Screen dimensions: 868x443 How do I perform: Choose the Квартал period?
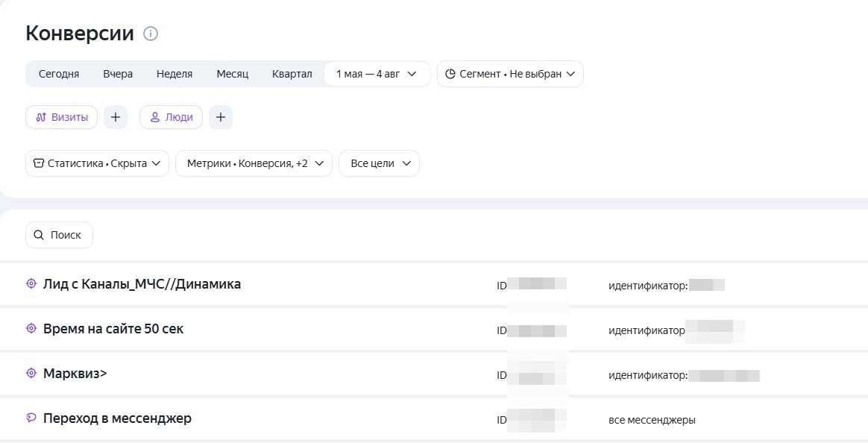tap(292, 74)
